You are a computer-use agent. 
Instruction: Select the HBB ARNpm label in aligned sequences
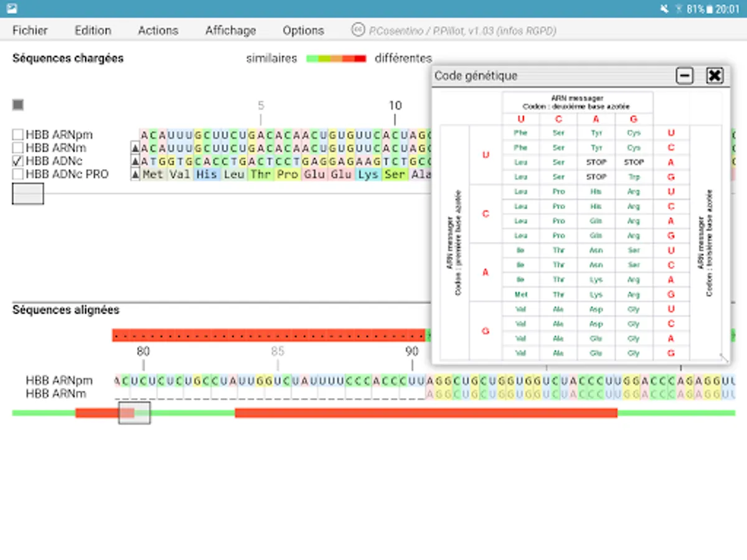pos(59,380)
